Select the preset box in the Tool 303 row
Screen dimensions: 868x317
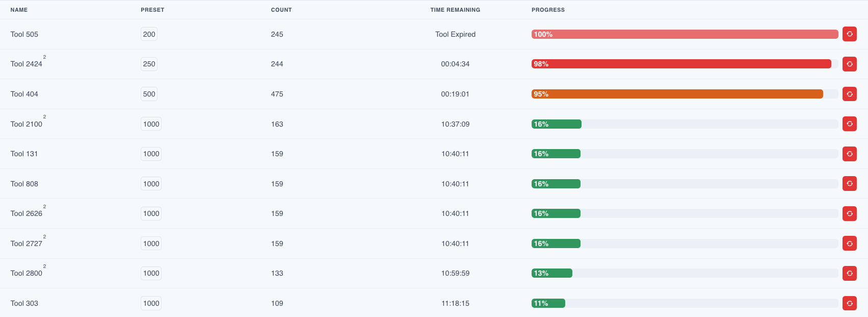point(151,303)
